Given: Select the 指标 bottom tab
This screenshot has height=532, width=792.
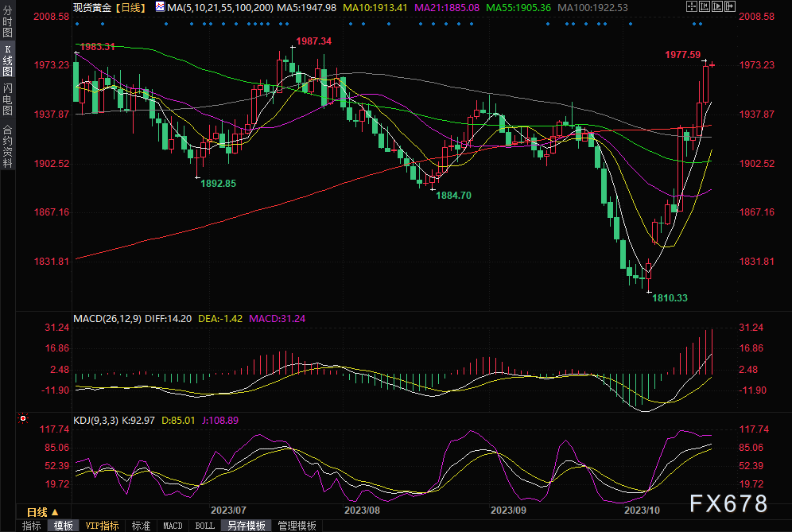Looking at the screenshot, I should pyautogui.click(x=32, y=526).
